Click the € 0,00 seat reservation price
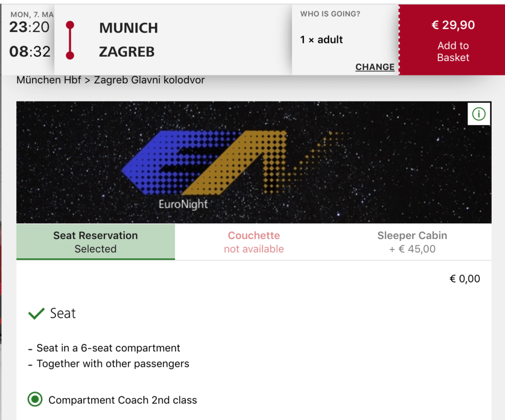This screenshot has height=420, width=505. pos(465,279)
